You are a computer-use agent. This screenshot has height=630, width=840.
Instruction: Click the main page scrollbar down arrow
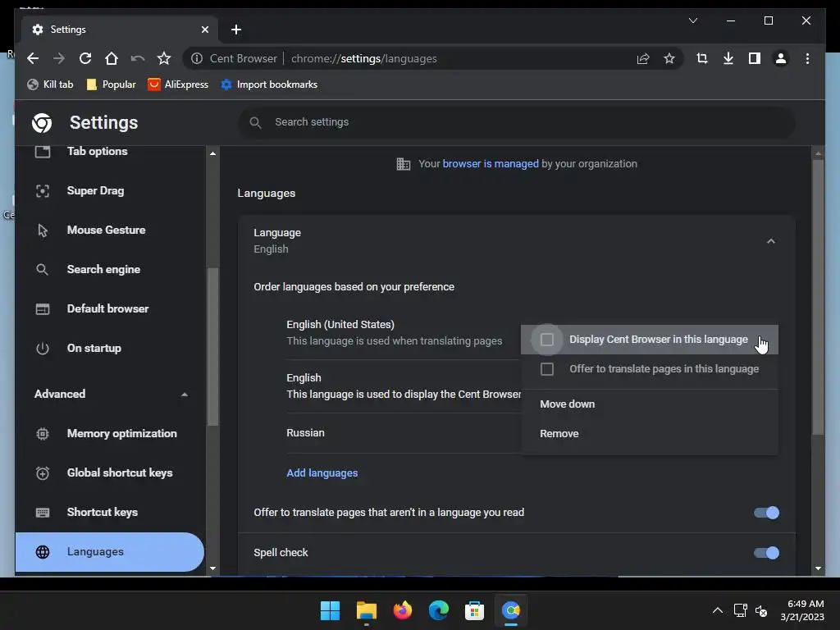point(818,568)
